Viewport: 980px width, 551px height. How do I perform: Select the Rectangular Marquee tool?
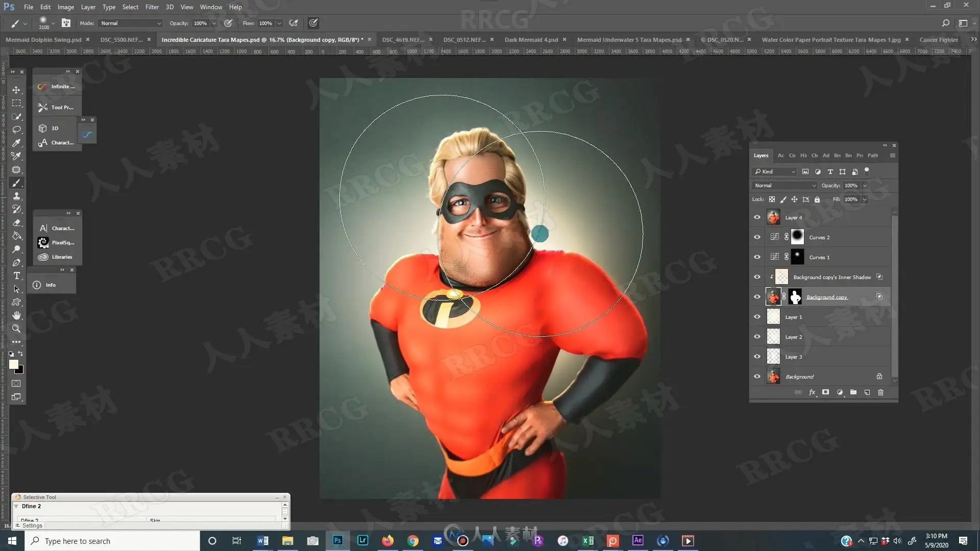point(16,103)
